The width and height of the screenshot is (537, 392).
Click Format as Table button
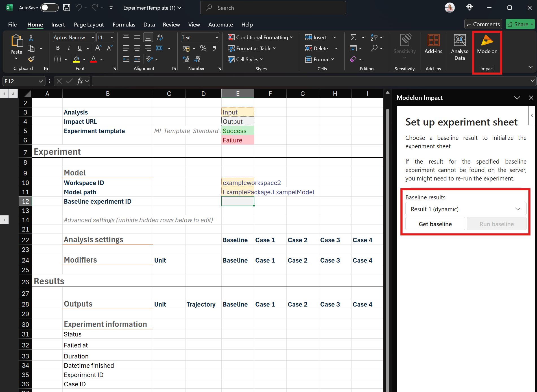tap(252, 48)
